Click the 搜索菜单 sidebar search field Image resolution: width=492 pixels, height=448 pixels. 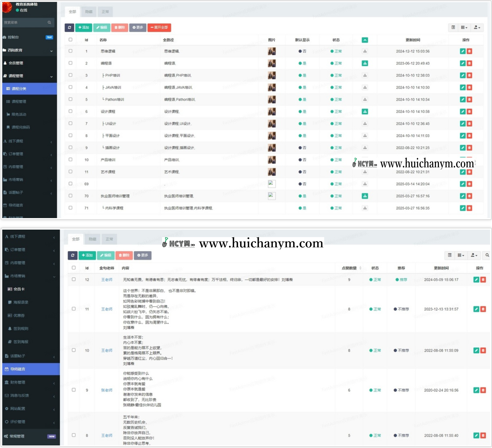[24, 22]
